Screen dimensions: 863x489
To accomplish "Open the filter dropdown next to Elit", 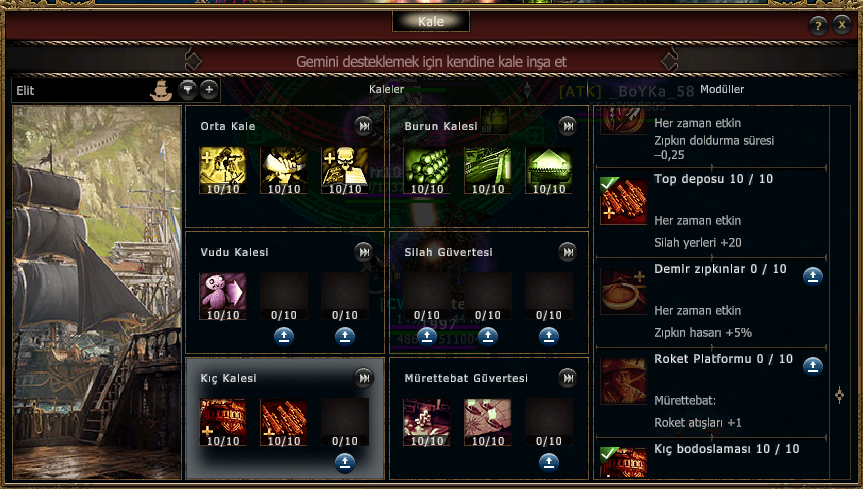I will tap(187, 90).
